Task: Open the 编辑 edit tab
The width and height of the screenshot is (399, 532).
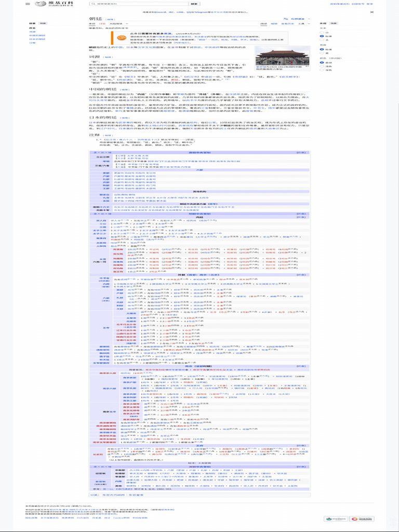Action: tap(274, 24)
